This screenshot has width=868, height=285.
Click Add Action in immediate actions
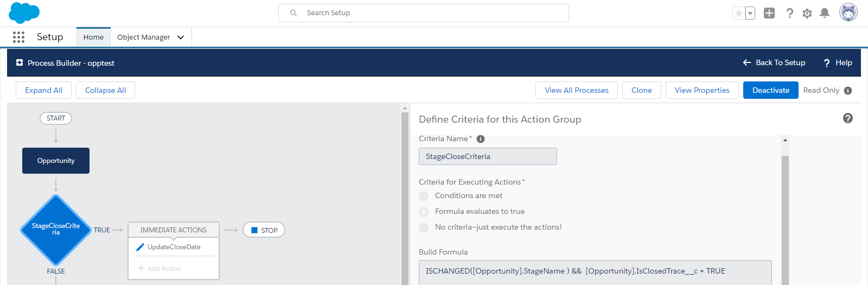pyautogui.click(x=159, y=268)
